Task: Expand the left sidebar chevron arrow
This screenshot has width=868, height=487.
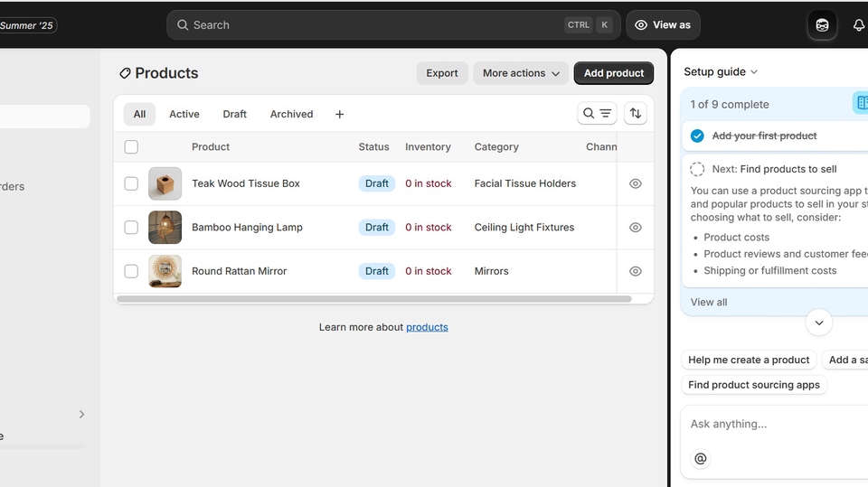Action: [x=82, y=415]
